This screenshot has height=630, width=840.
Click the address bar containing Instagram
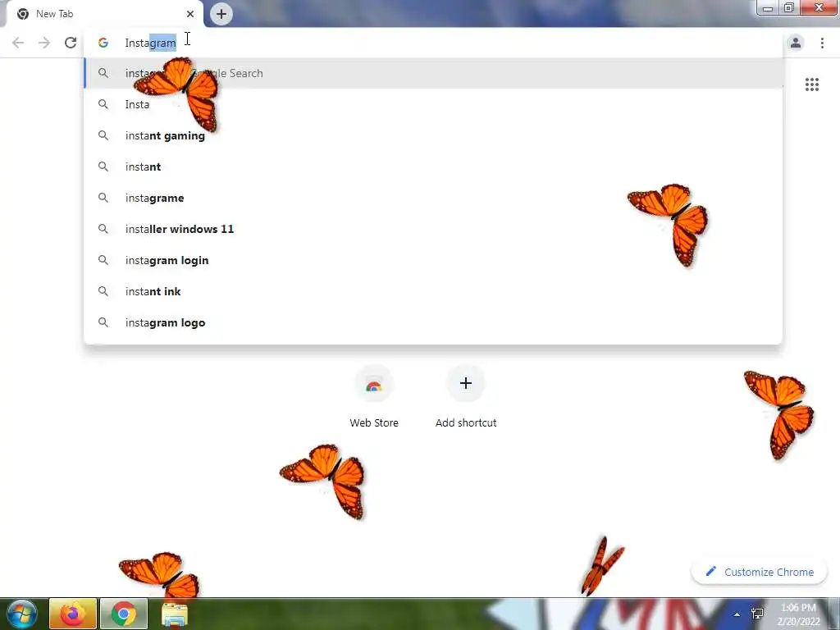point(433,43)
